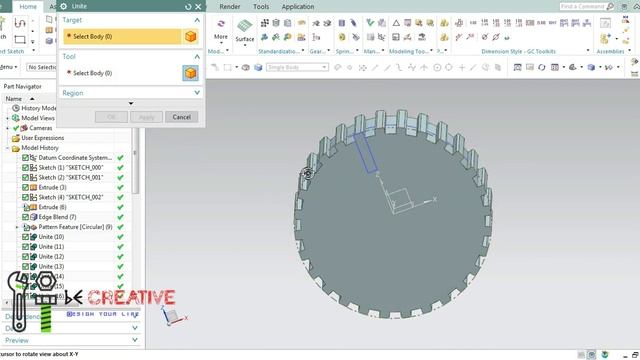Click the Find a Command search icon
Image resolution: width=640 pixels, height=360 pixels.
tap(610, 7)
